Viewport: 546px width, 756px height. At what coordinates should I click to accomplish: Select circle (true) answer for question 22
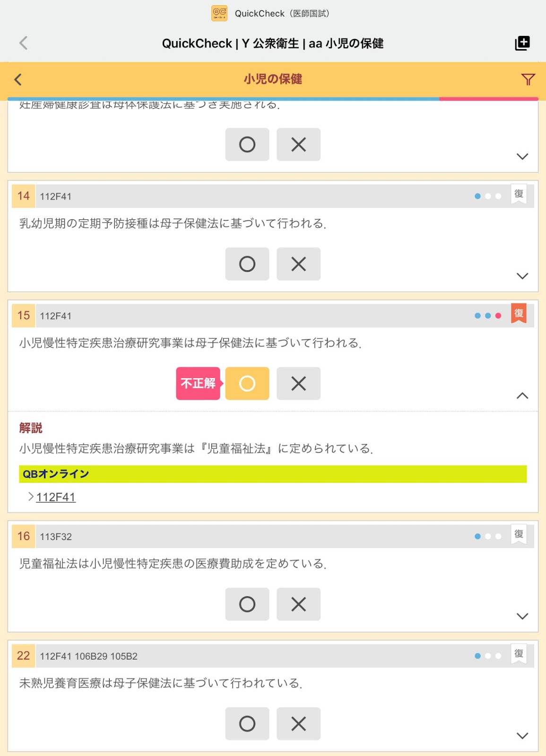[x=247, y=723]
